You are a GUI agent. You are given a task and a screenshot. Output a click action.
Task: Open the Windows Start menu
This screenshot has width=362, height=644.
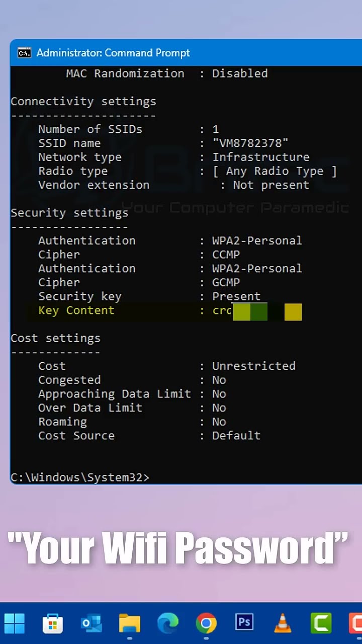pyautogui.click(x=15, y=624)
